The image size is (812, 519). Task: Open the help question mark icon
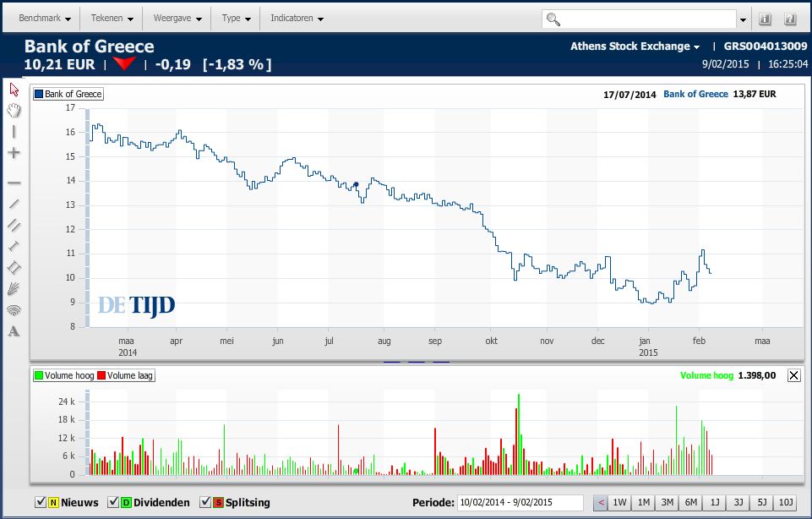[790, 19]
